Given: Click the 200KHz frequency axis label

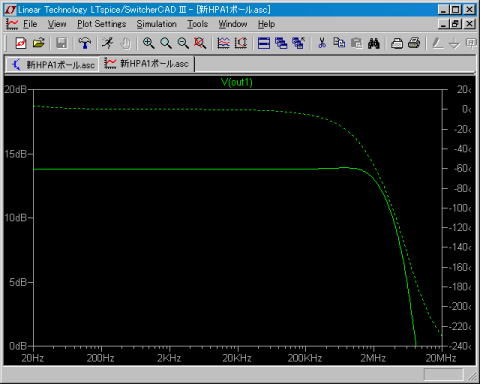Looking at the screenshot, I should click(x=305, y=358).
